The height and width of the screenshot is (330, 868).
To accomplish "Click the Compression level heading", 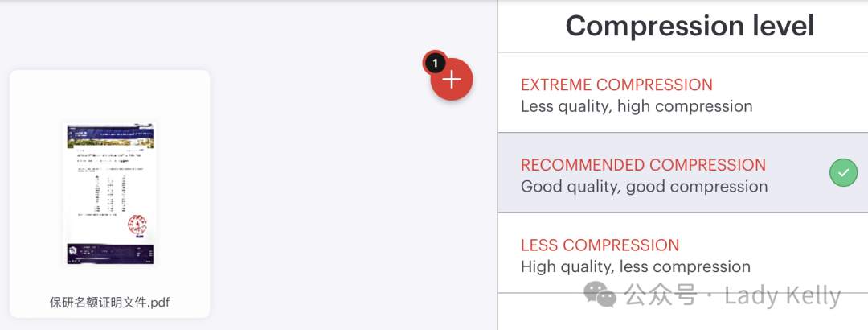I will point(690,26).
